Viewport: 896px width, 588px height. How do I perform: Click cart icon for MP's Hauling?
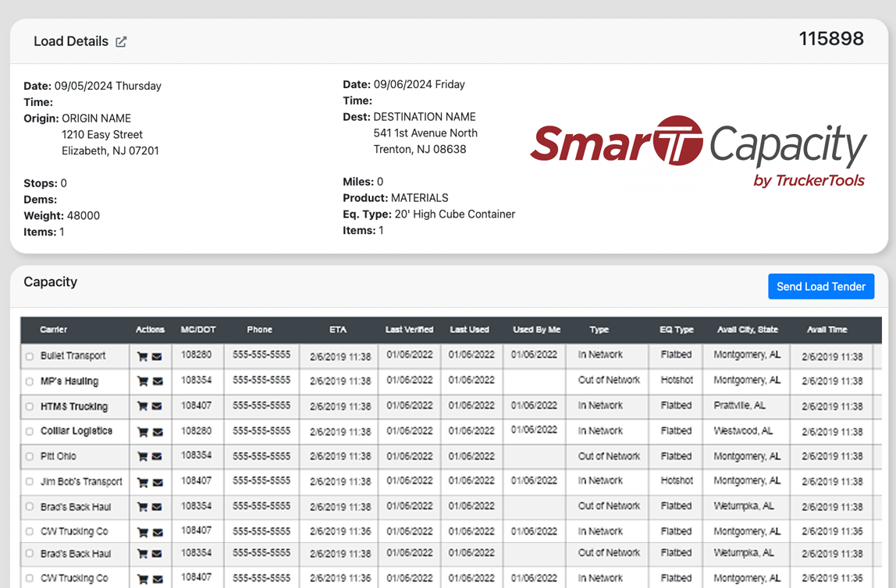click(143, 381)
